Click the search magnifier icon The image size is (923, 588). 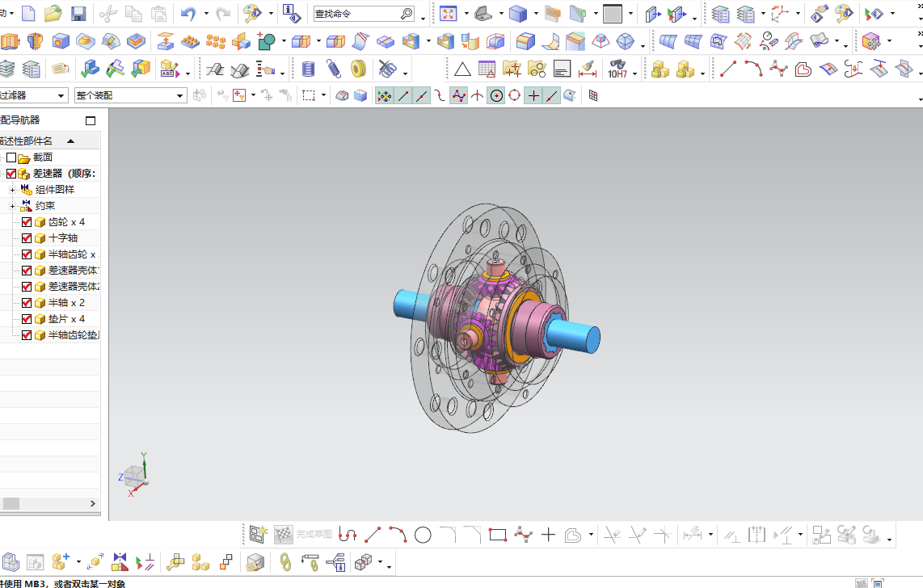pyautogui.click(x=407, y=14)
